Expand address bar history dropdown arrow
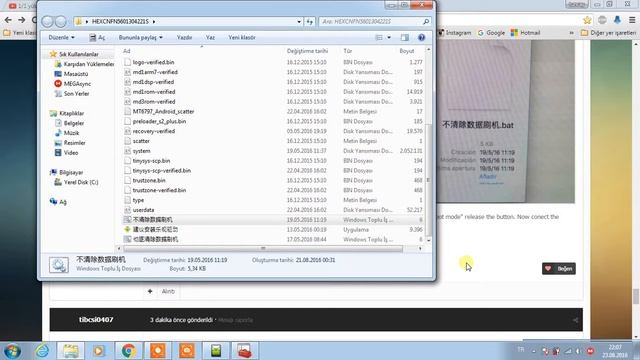640x360 pixels. tap(299, 21)
